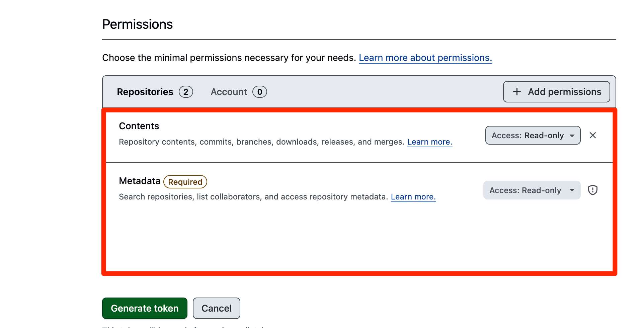Click the Contents dropdown caret arrow
The image size is (644, 328).
(572, 136)
